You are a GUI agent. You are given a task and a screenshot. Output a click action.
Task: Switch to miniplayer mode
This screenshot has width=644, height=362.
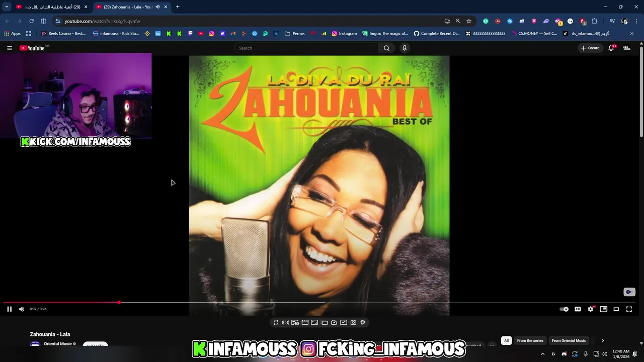[x=603, y=309]
